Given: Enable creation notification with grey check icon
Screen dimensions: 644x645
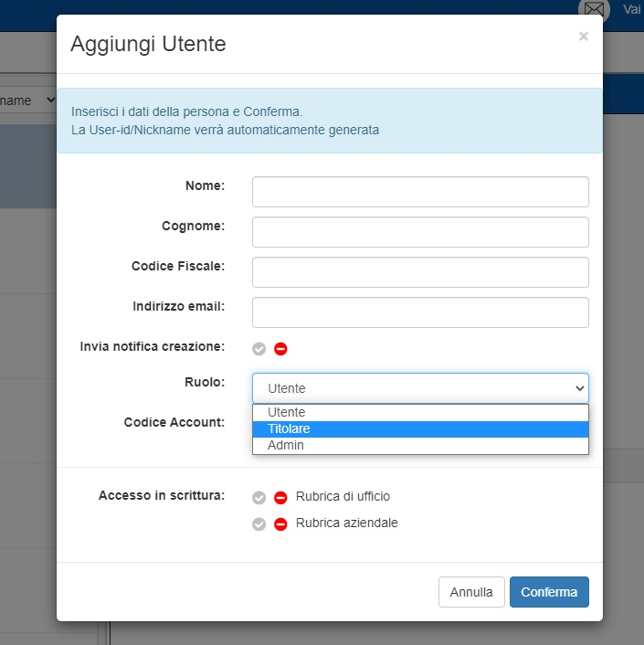Looking at the screenshot, I should [259, 348].
